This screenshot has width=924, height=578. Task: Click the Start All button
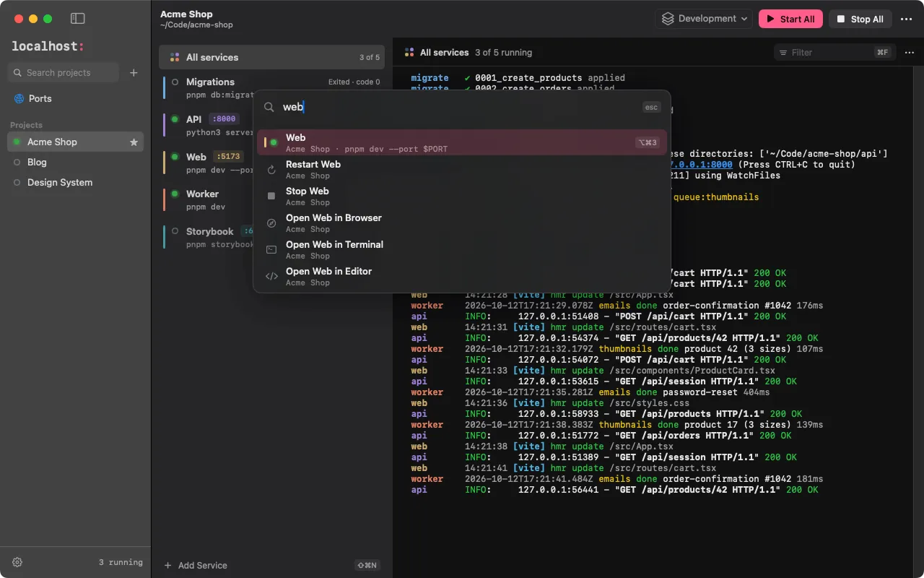(790, 19)
